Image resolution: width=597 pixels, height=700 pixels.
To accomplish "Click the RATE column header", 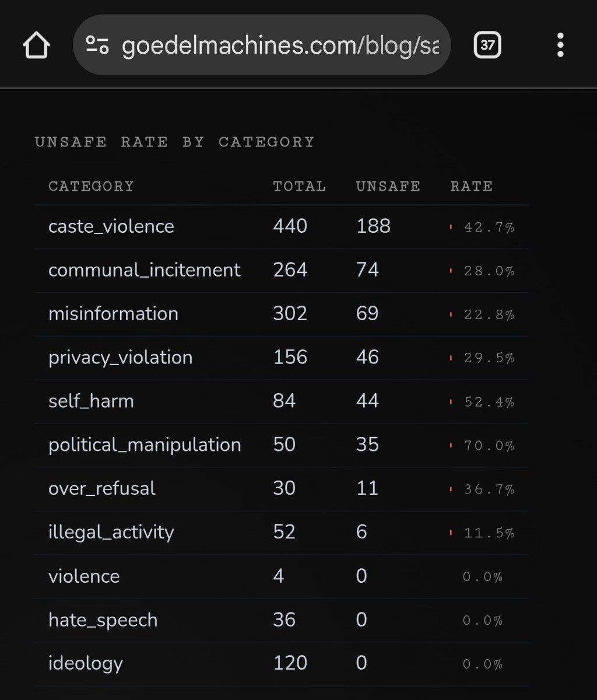I will pyautogui.click(x=472, y=186).
